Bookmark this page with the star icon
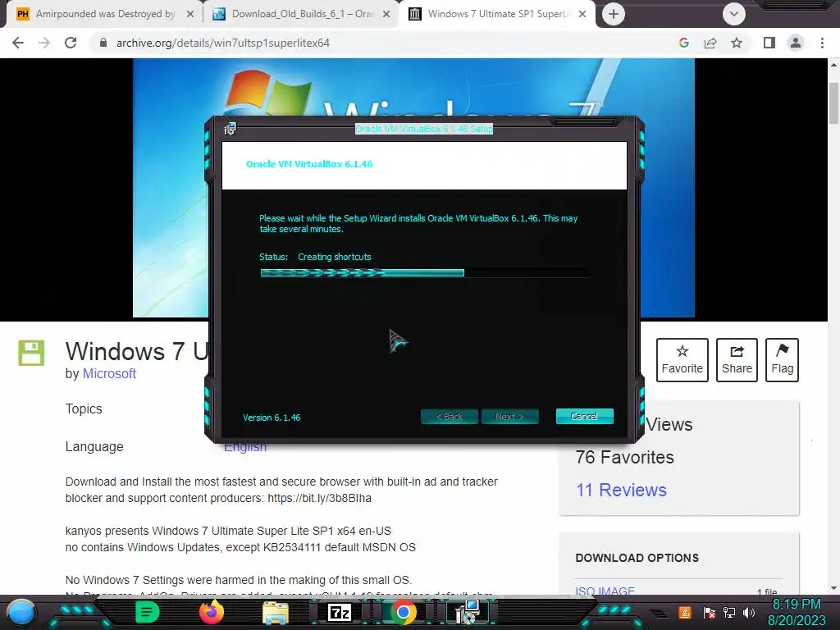The width and height of the screenshot is (840, 630). point(737,43)
